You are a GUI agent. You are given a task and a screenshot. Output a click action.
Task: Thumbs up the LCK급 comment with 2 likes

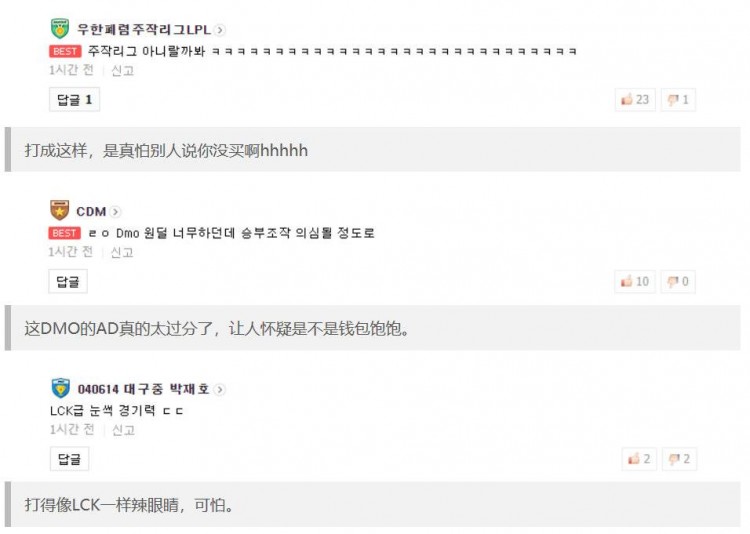point(639,459)
